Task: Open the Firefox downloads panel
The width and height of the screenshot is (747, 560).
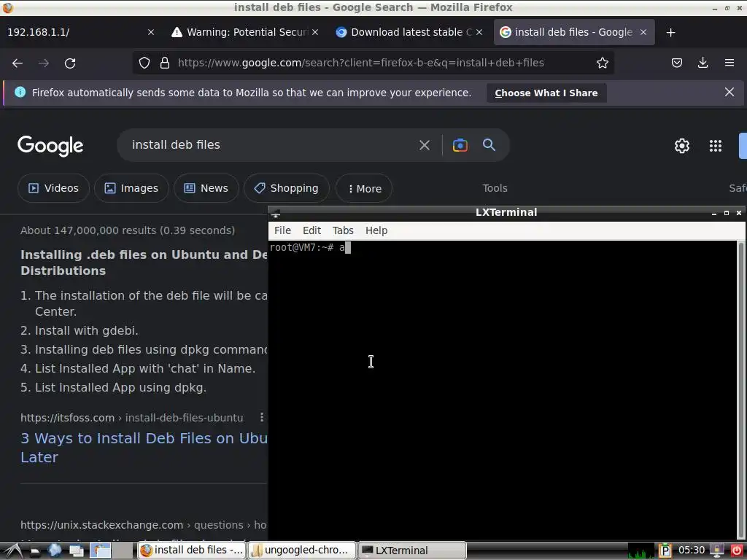Action: pyautogui.click(x=703, y=63)
